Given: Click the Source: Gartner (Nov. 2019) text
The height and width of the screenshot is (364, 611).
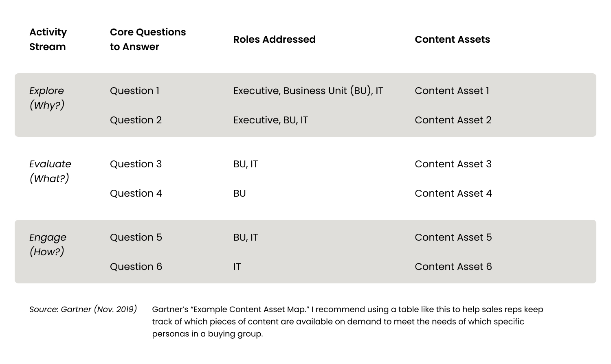Looking at the screenshot, I should tap(83, 309).
